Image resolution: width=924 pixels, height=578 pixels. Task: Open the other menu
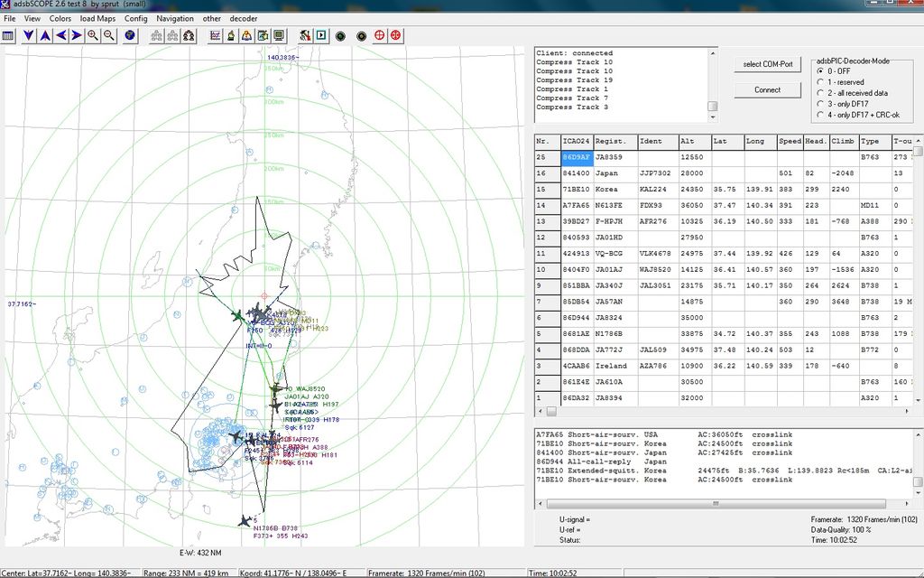pos(211,18)
